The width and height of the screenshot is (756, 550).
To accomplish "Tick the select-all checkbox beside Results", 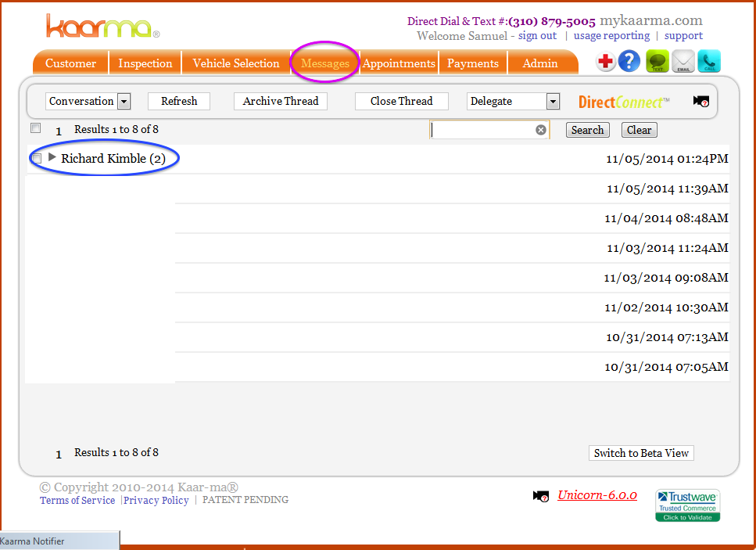I will point(35,128).
